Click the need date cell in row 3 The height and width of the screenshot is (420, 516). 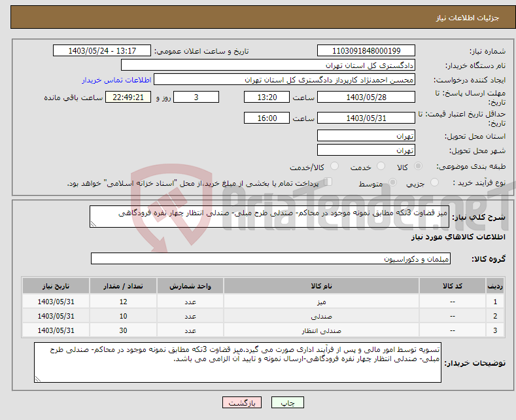pos(56,330)
